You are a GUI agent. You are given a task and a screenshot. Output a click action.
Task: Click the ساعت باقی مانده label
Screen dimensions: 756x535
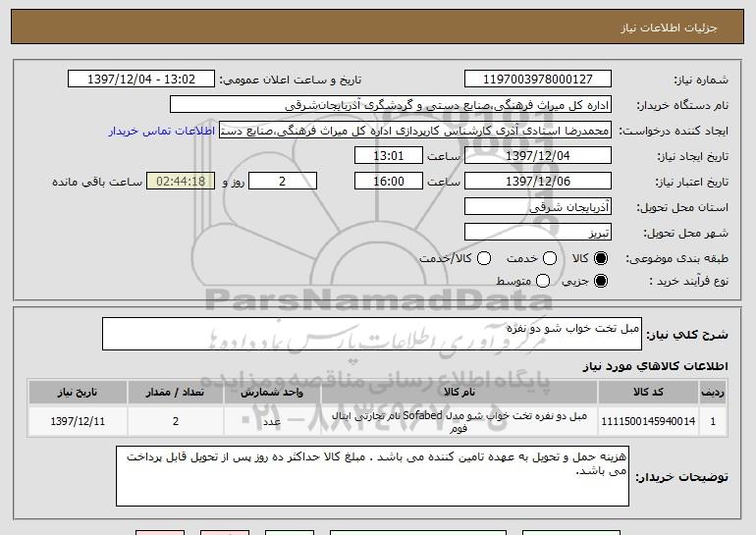(x=97, y=182)
